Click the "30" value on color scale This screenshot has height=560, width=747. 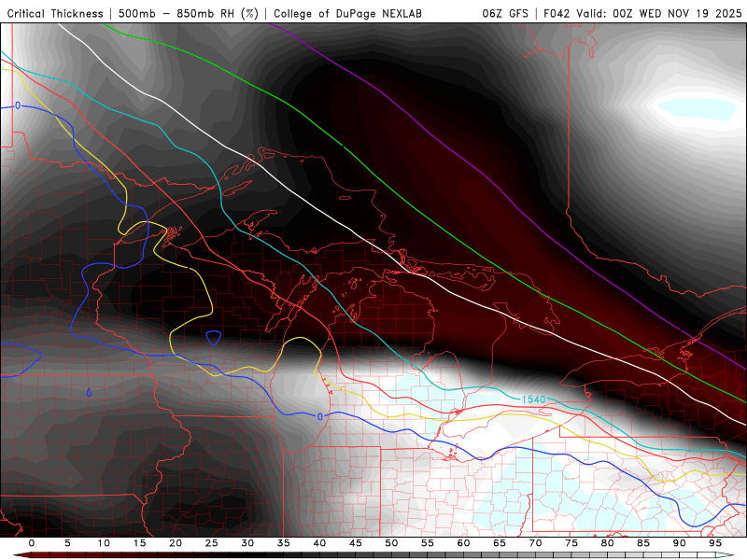(x=247, y=543)
